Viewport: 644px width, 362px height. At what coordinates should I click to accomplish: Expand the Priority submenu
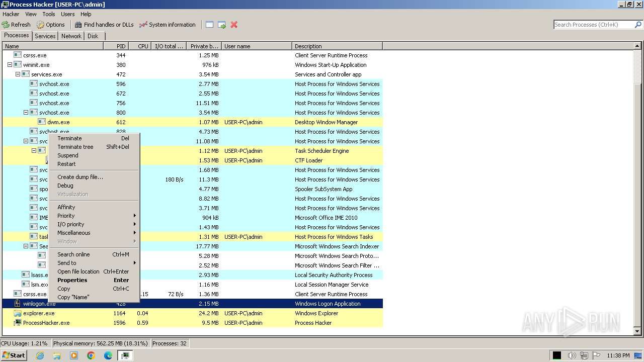tap(94, 216)
